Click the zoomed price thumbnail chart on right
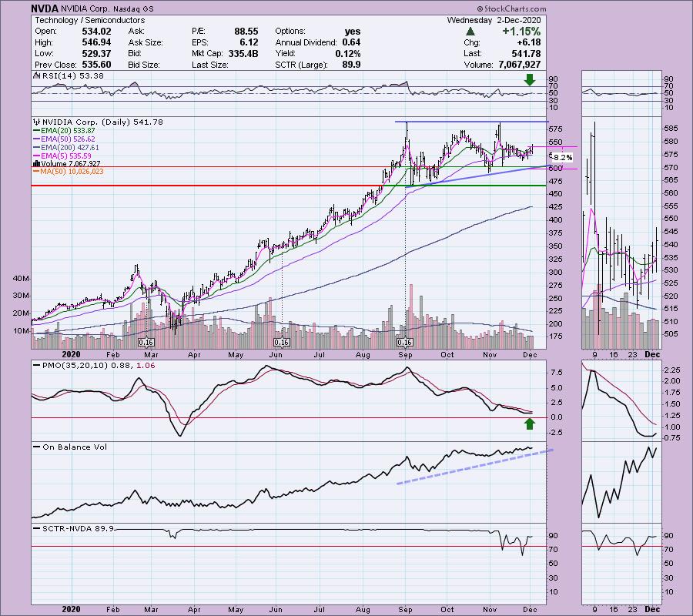 pos(621,233)
